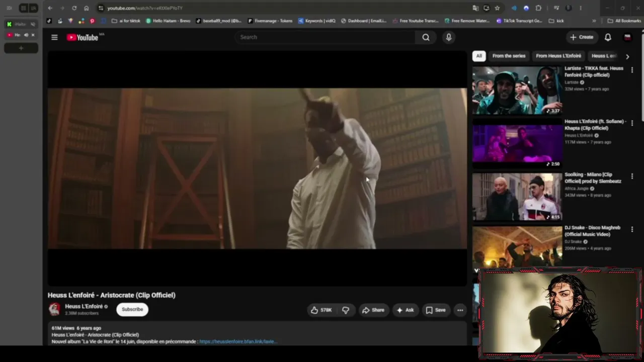Image resolution: width=644 pixels, height=362 pixels.
Task: Switch to the Kick vertical tab
Action: tap(21, 24)
